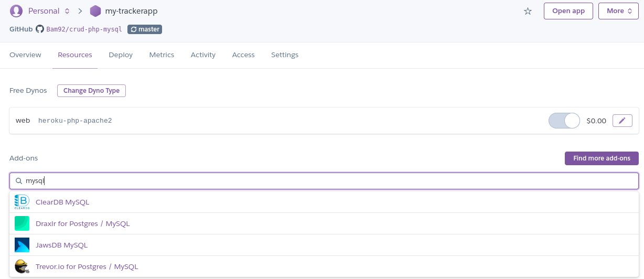This screenshot has height=279, width=644.
Task: Switch to the Resources tab
Action: click(x=75, y=55)
